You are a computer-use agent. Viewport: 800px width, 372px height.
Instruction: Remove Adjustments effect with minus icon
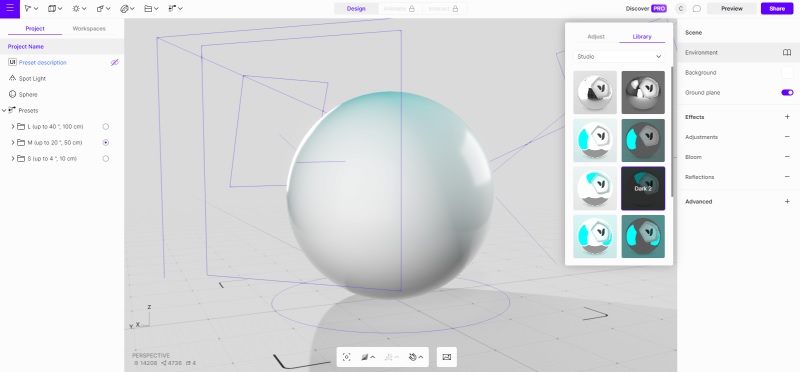coord(787,137)
